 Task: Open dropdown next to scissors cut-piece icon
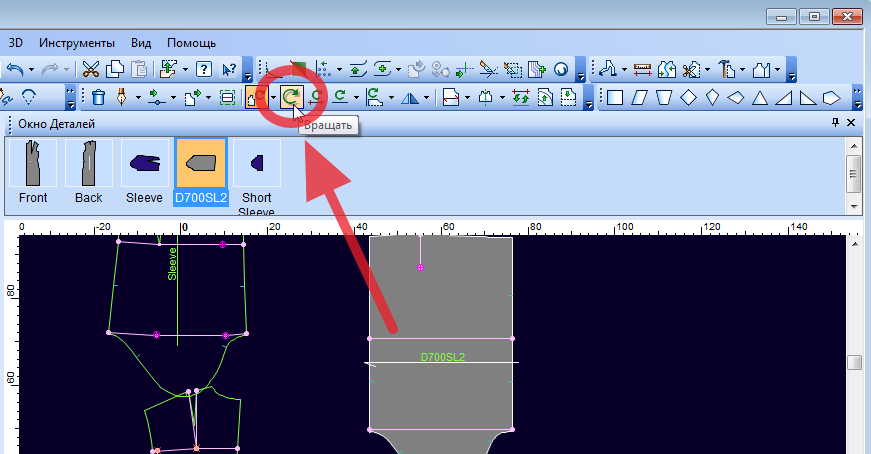[707, 70]
